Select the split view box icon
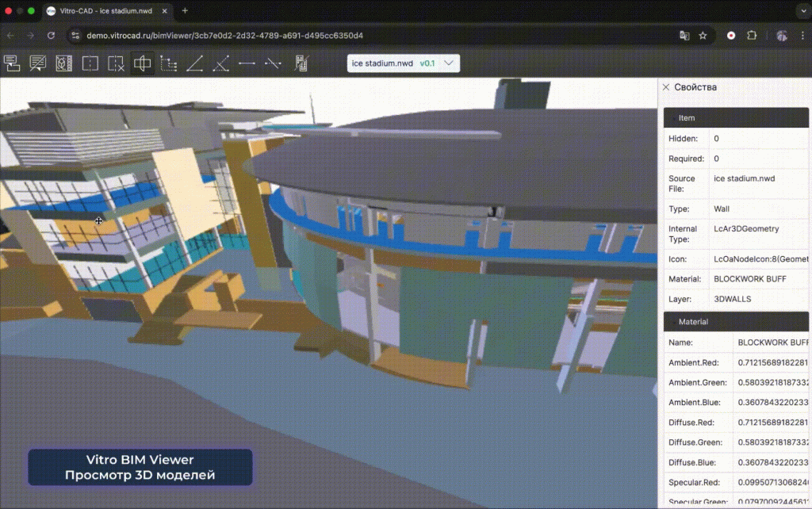Screen dimensions: 812x509 (90, 63)
